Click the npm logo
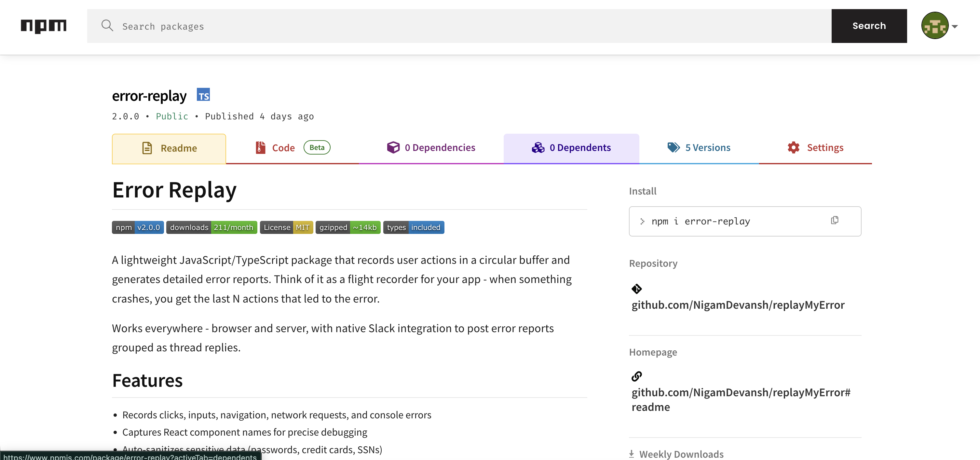This screenshot has height=460, width=980. pos(43,26)
